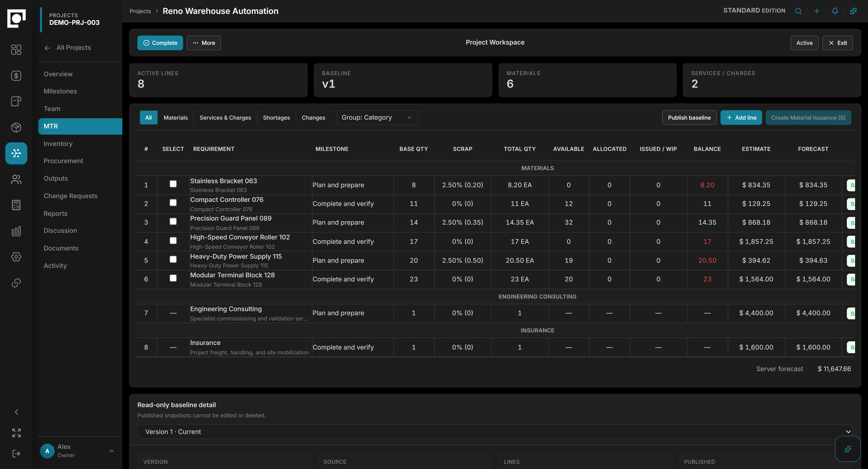This screenshot has height=469, width=868.
Task: Open the settings gear icon in left rail
Action: (x=16, y=257)
